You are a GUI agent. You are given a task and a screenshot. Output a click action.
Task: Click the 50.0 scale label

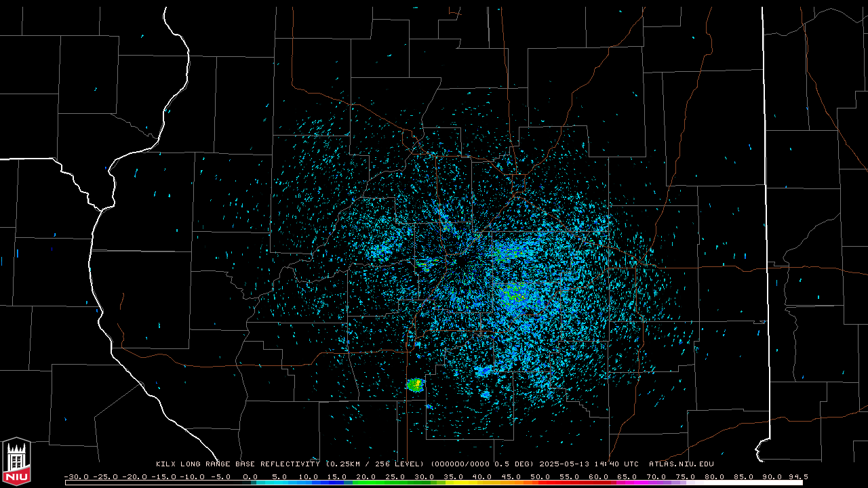[540, 476]
